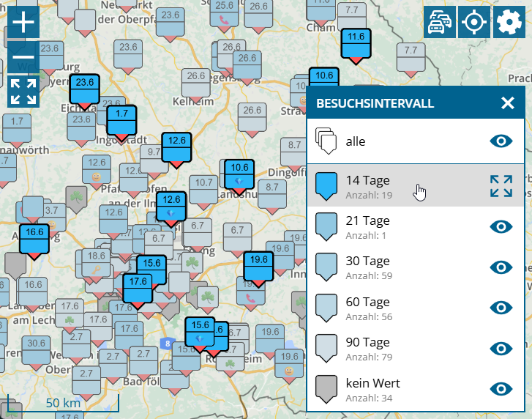
Task: Select the 60 Tage legend label
Action: click(x=368, y=302)
